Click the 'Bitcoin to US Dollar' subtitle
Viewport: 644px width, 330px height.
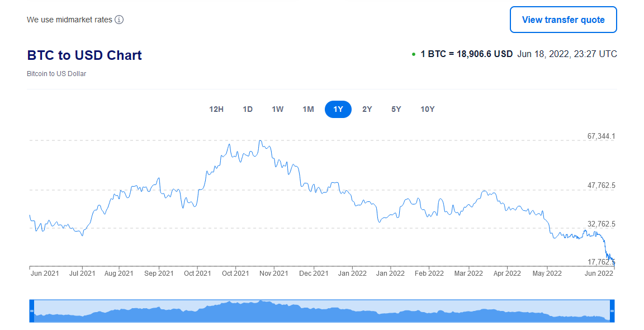56,74
